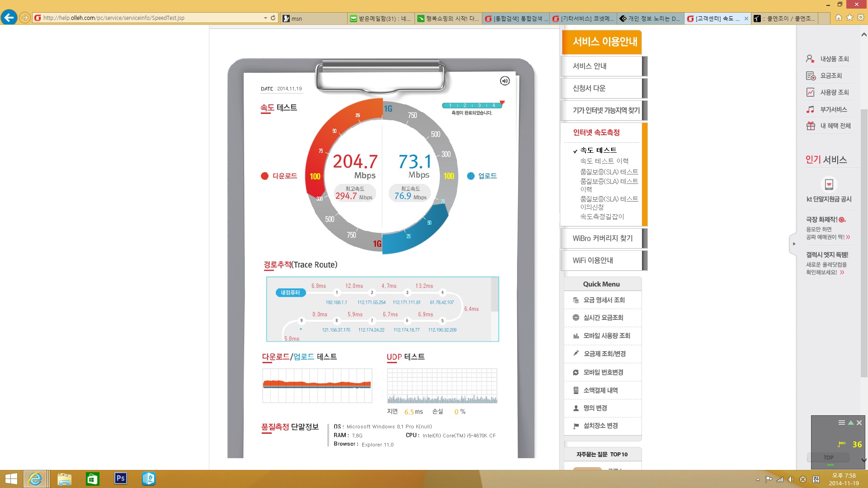This screenshot has width=868, height=488.
Task: Open Favorites with the star icon
Action: [x=850, y=18]
